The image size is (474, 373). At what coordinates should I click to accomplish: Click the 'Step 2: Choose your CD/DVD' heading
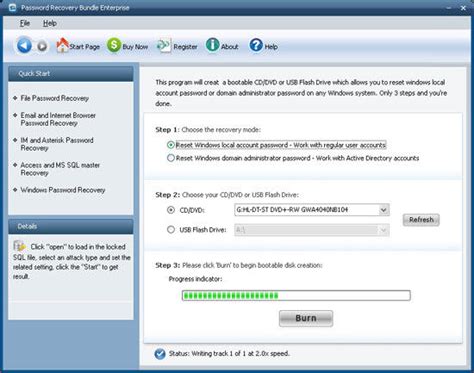[227, 195]
